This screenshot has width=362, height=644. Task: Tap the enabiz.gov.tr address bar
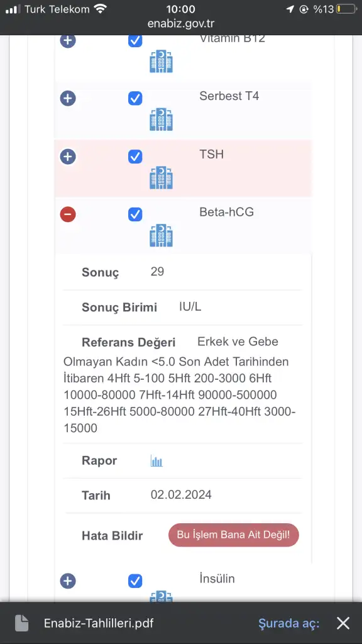(x=181, y=23)
